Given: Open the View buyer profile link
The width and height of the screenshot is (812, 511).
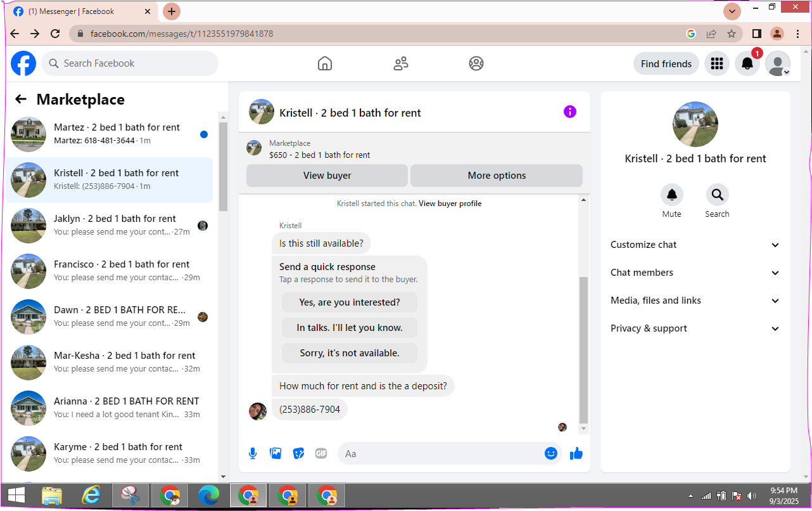Looking at the screenshot, I should click(x=450, y=204).
